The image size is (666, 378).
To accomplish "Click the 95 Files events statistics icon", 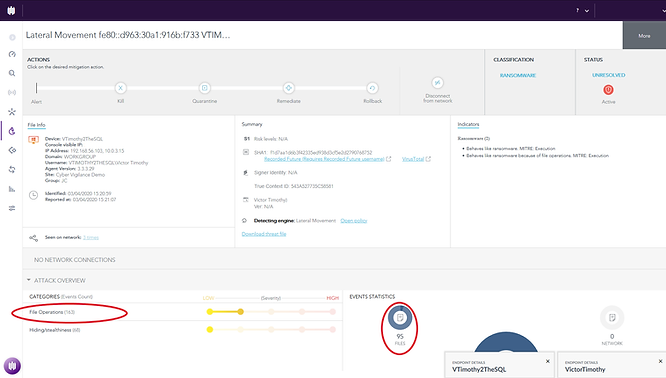I will coord(400,318).
